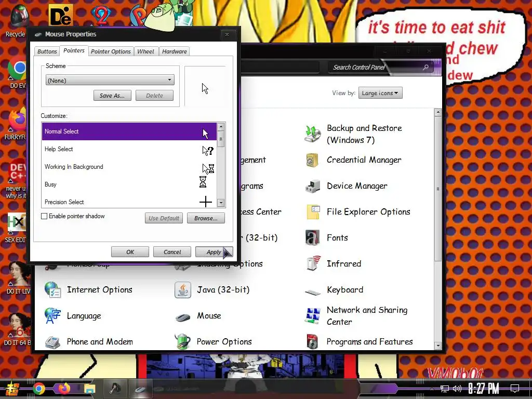Open Network and Sharing Center icon
This screenshot has width=532, height=399.
pos(312,315)
